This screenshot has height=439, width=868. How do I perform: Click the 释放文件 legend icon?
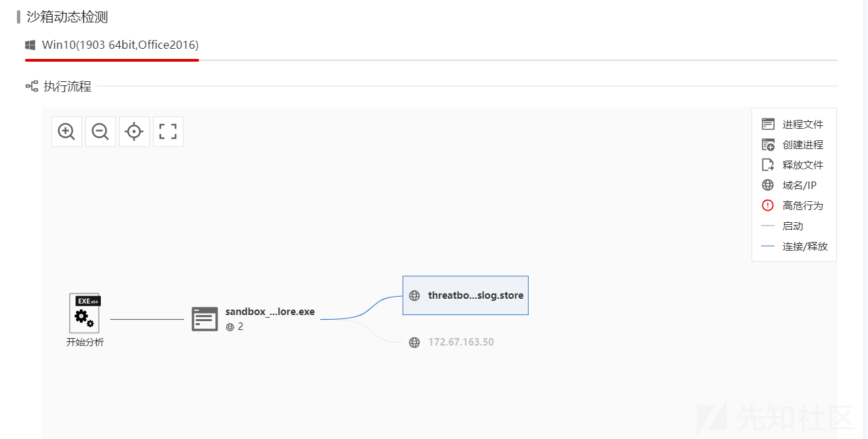[768, 165]
